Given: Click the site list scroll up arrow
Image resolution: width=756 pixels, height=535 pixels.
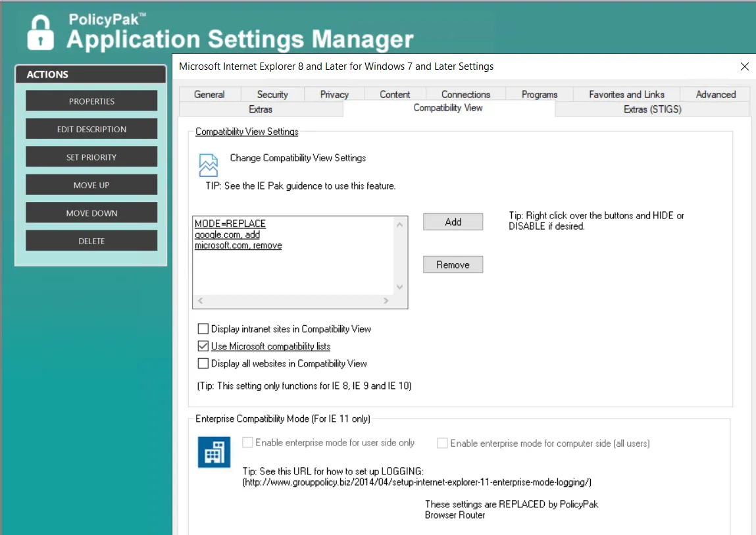Looking at the screenshot, I should pos(399,225).
